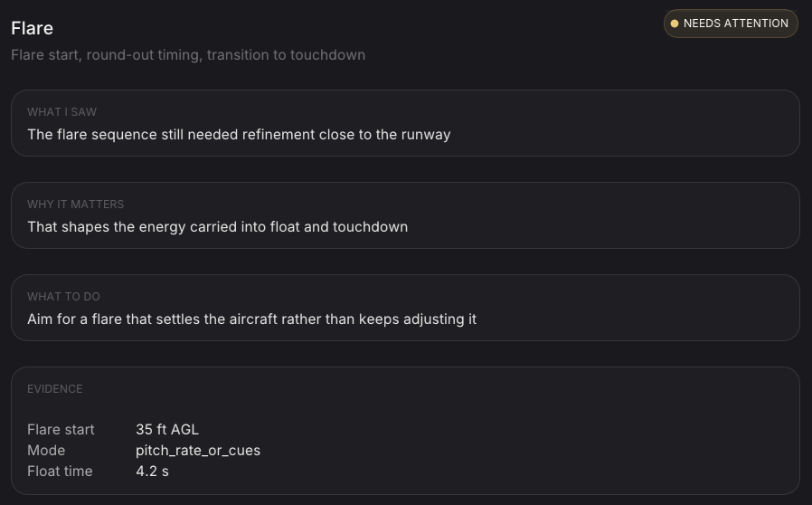Select the 4.2 s float time value
The image size is (812, 505).
click(x=152, y=471)
